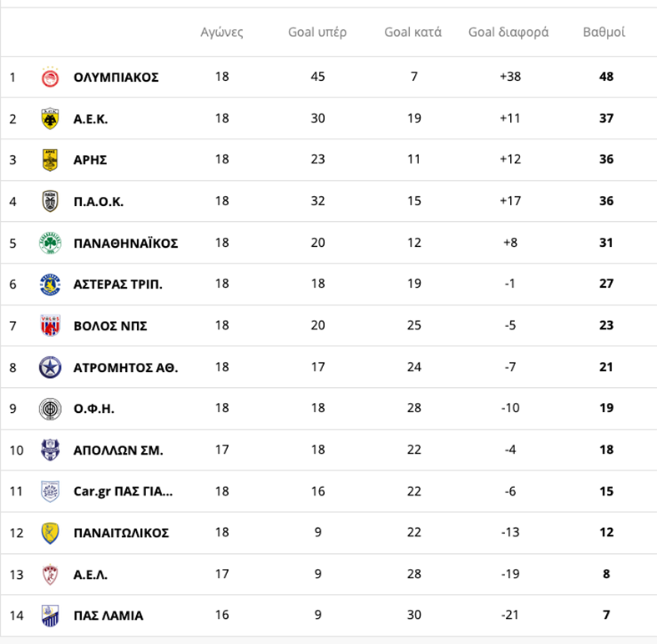
Task: Click the Ο.Φ.Η. round crest
Action: [x=51, y=409]
